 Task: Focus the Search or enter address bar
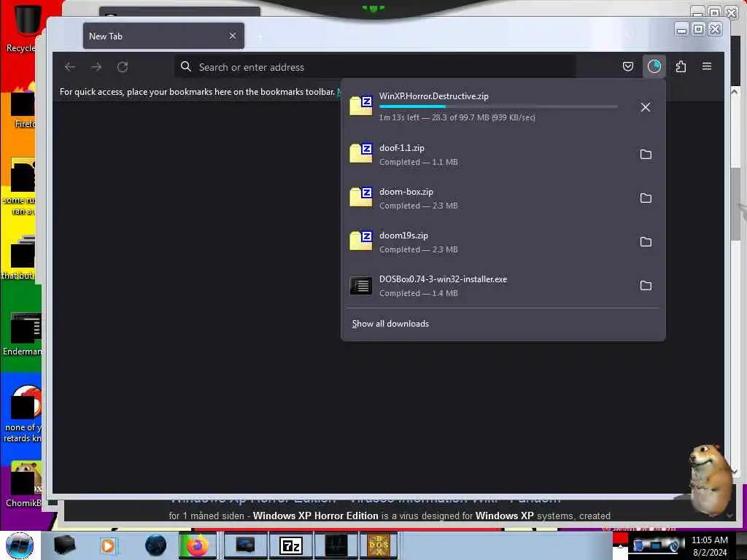click(376, 67)
